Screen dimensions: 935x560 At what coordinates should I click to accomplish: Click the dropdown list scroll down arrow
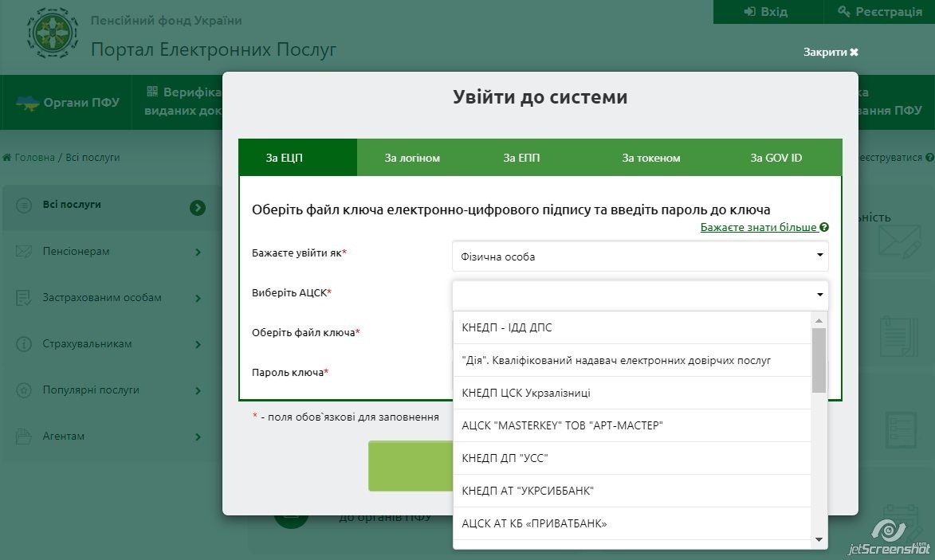coord(819,540)
